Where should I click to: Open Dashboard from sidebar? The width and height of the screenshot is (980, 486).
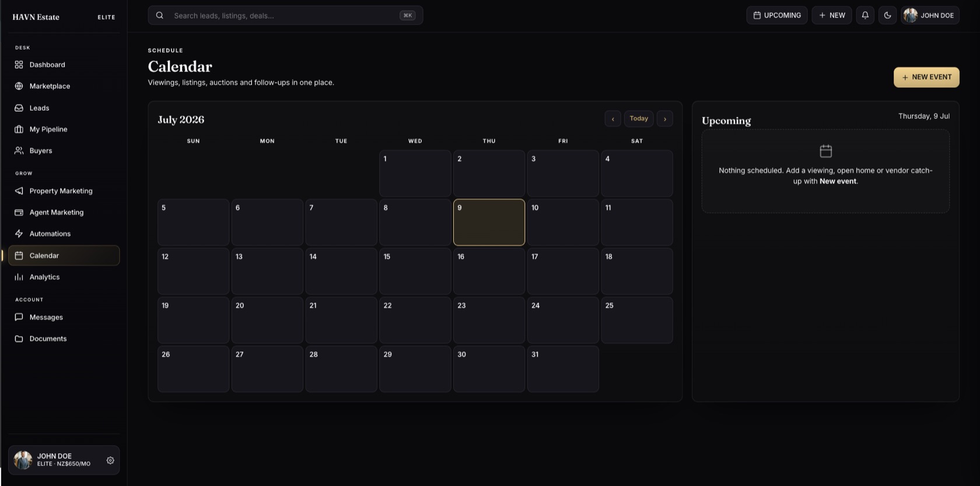point(64,65)
